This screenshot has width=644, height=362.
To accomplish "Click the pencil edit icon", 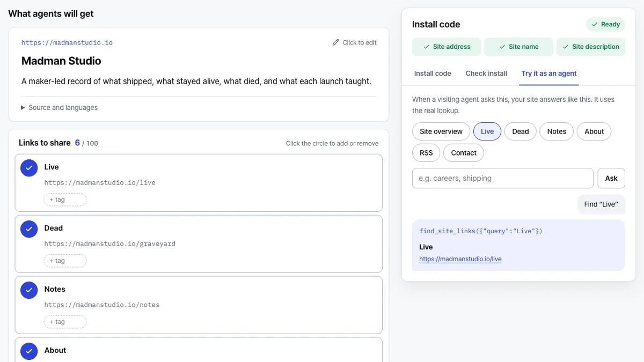I will (x=336, y=42).
